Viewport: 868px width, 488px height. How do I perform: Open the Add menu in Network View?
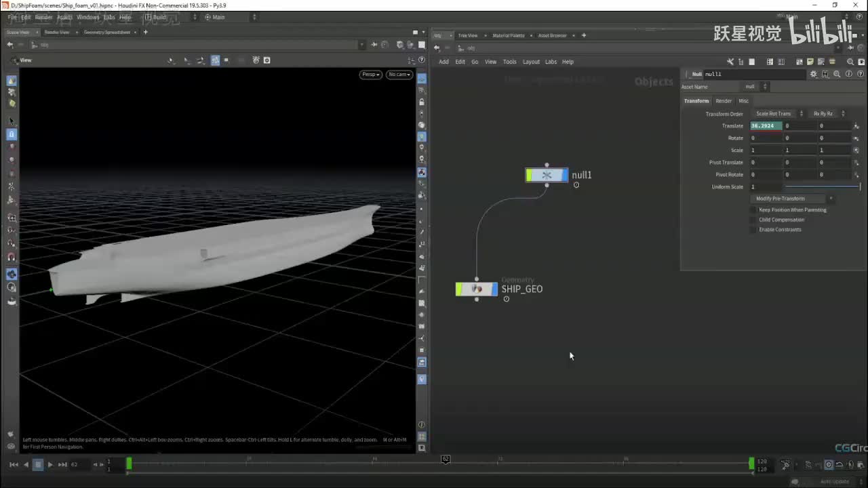click(x=443, y=62)
